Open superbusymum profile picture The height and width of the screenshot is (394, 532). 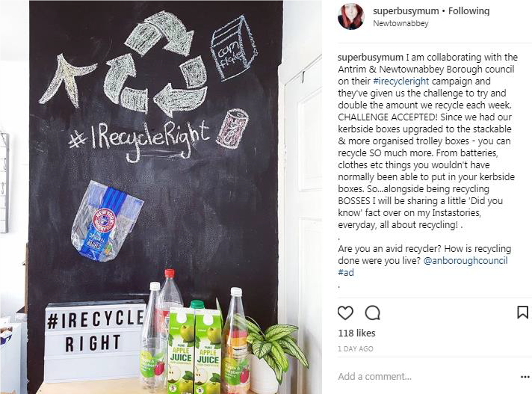tap(351, 16)
